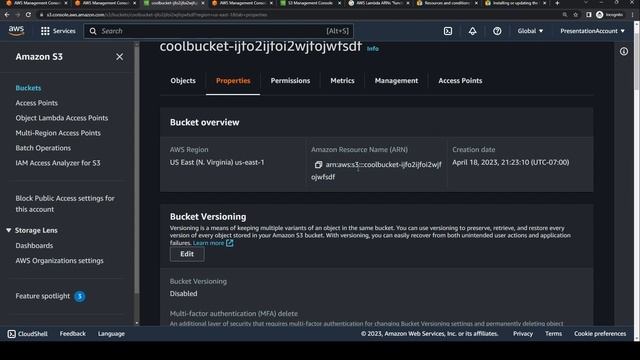
Task: Click the Disabled versioning status text
Action: pyautogui.click(x=183, y=293)
